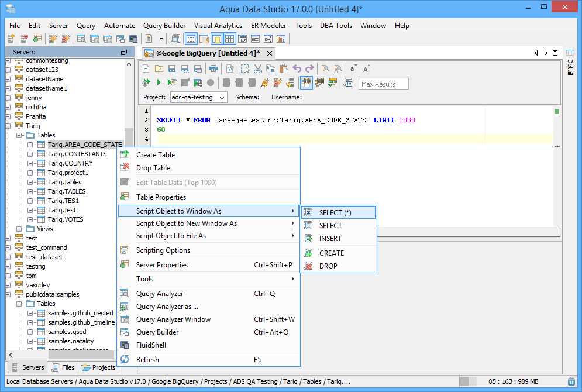The width and height of the screenshot is (582, 392).
Task: Open the Query Builder menu
Action: [x=164, y=26]
